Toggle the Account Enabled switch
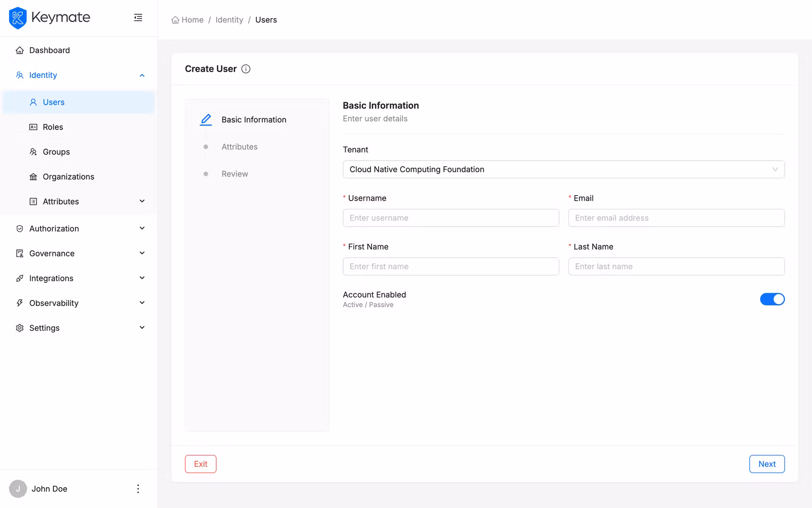Screen dimensions: 812x508 coord(772,299)
